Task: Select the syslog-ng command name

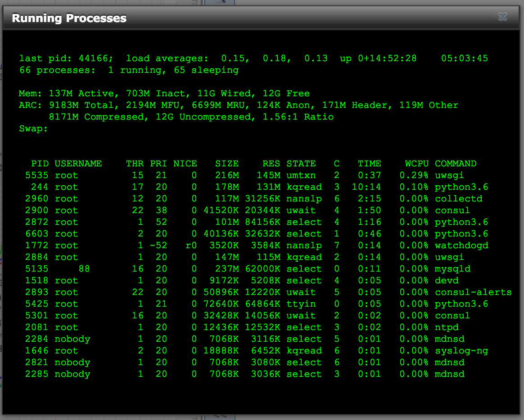Action: point(461,351)
